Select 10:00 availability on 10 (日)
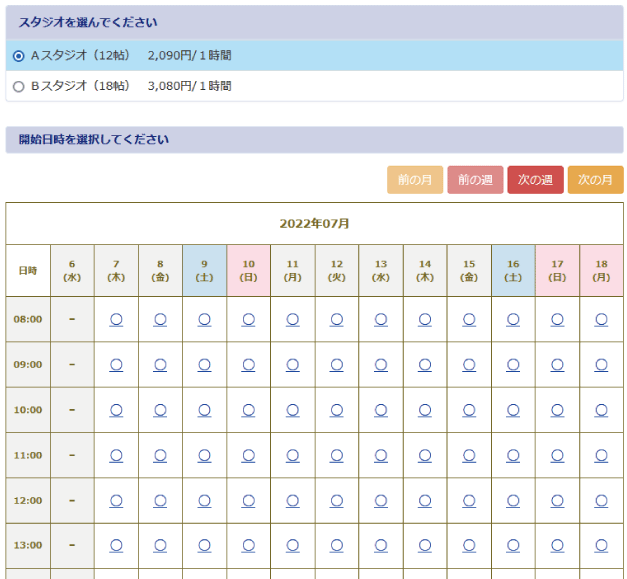The image size is (627, 579). pyautogui.click(x=248, y=409)
